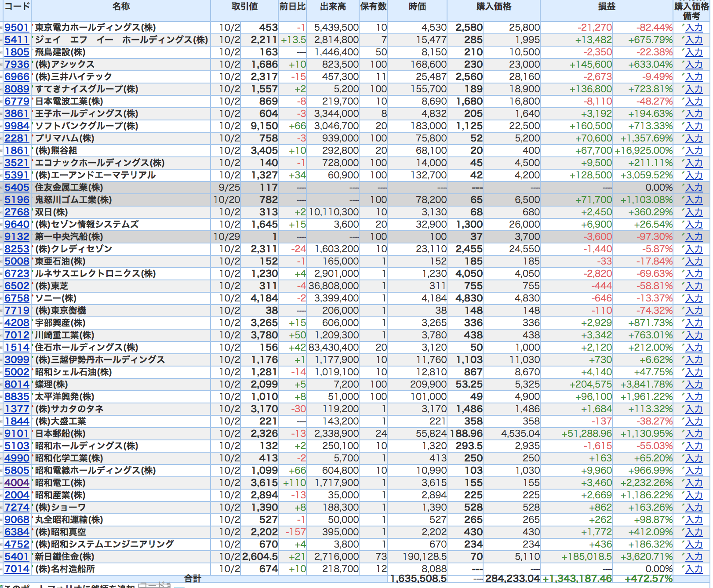Click 入力 link in 日本郵船 row
713x588 pixels.
(694, 434)
